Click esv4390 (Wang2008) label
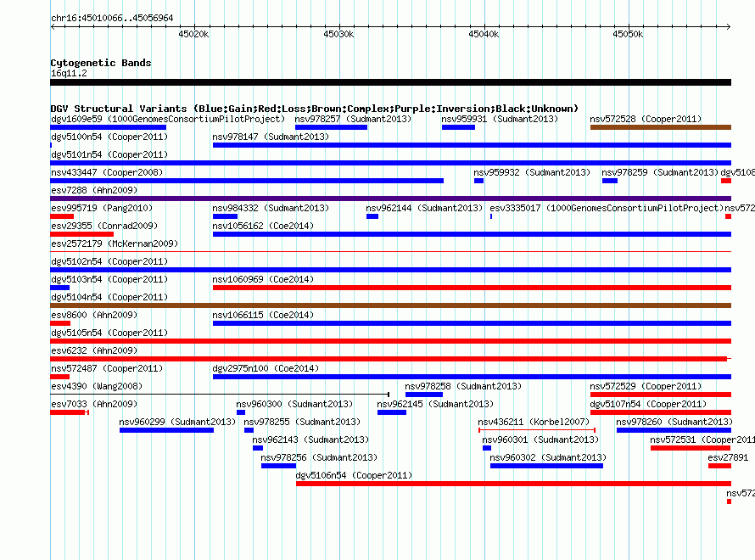 pos(97,386)
